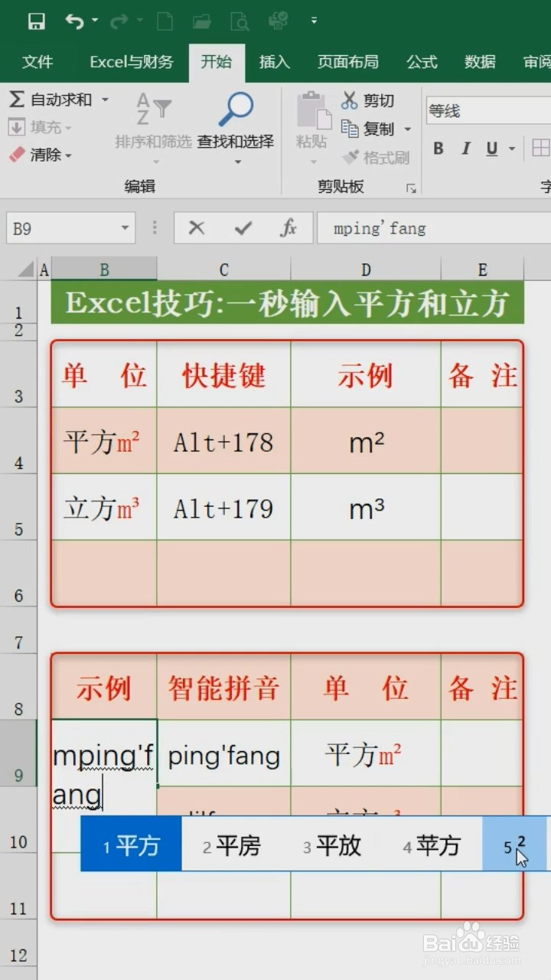Click the Undo arrow icon
This screenshot has width=551, height=980.
pos(74,21)
